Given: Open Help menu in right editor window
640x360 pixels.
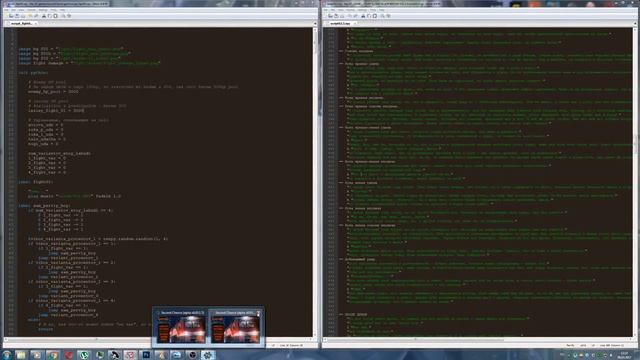Looking at the screenshot, I should click(382, 10).
